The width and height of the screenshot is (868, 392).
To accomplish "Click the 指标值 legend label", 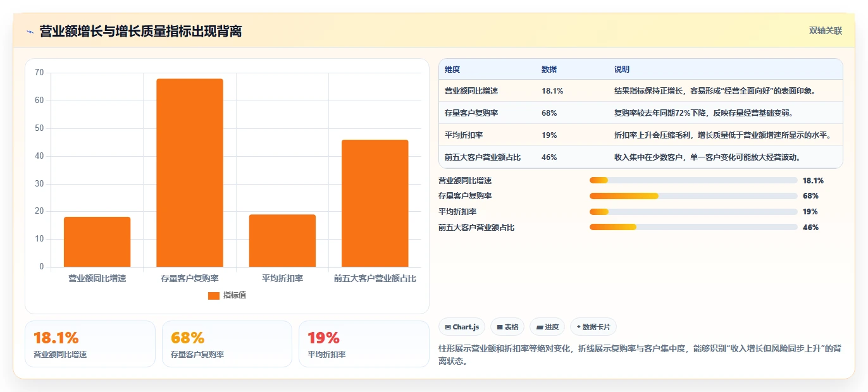I will coord(235,295).
